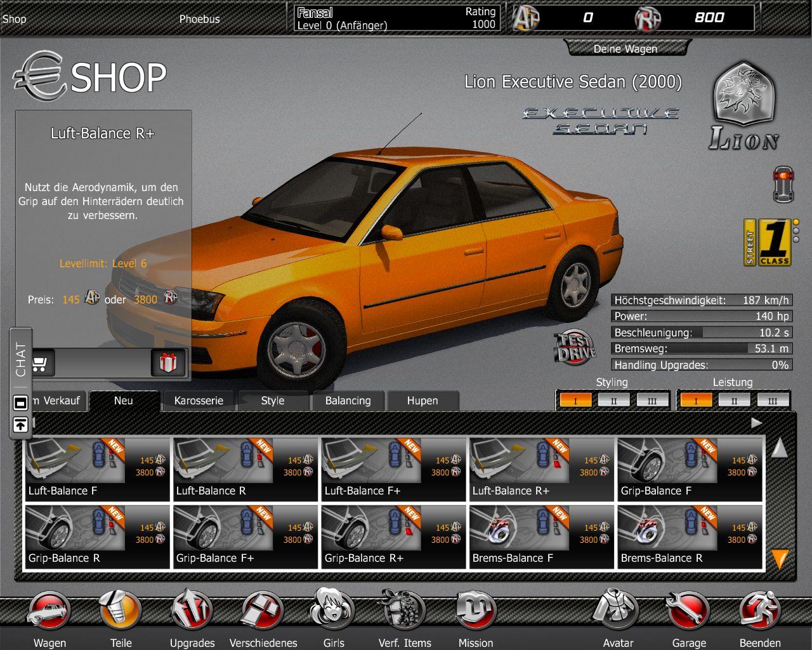
Task: Open the Wagen car section icon
Action: (49, 611)
